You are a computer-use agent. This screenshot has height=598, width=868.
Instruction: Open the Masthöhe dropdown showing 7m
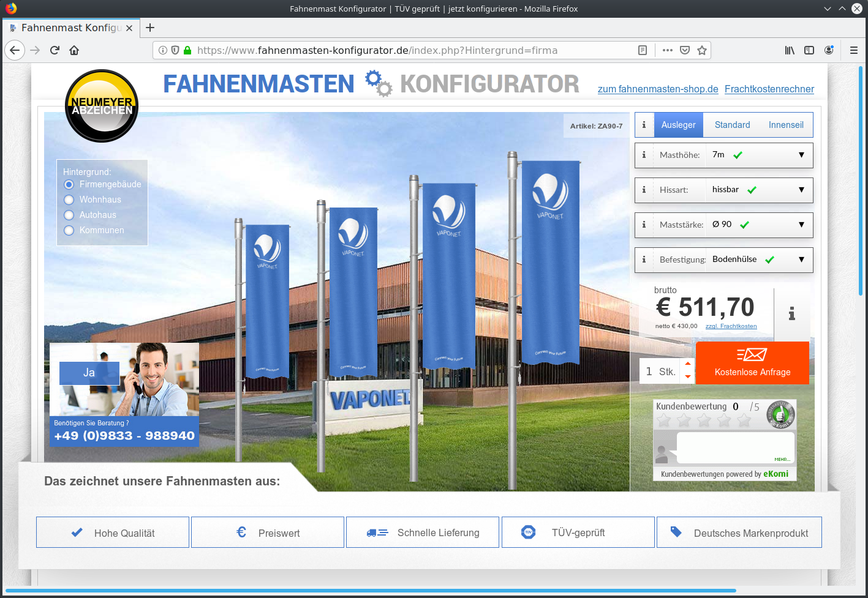759,155
